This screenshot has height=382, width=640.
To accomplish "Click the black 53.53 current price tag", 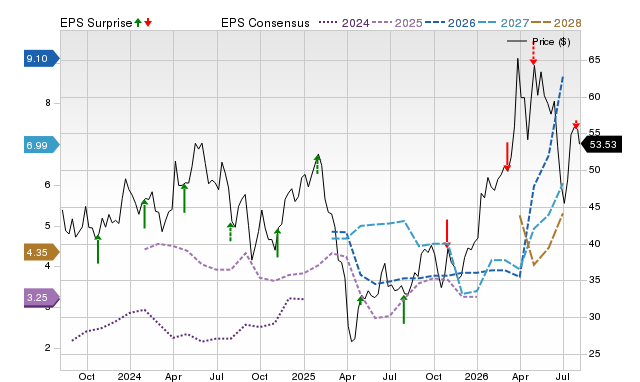I will click(602, 144).
